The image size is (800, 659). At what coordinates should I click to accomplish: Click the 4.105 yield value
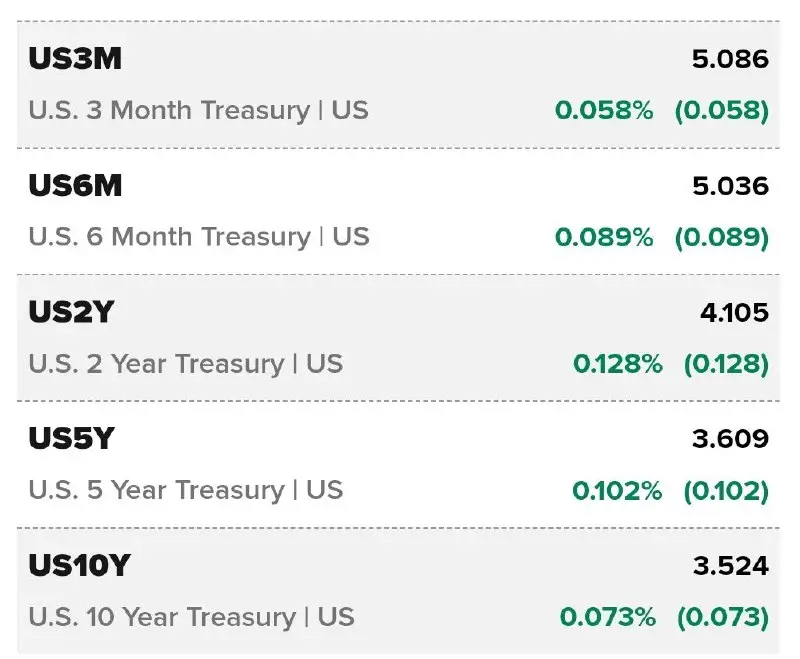734,312
